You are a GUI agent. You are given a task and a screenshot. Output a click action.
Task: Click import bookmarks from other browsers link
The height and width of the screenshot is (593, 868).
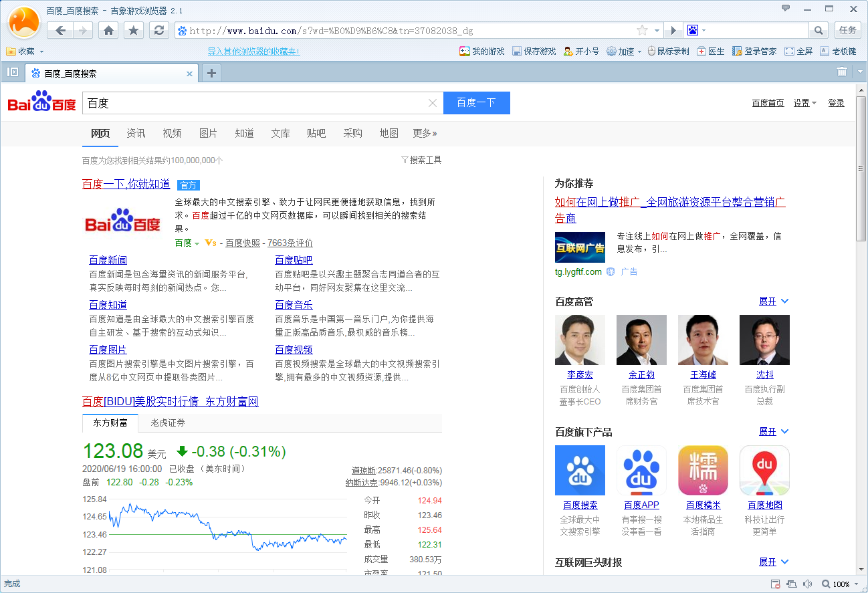click(253, 51)
